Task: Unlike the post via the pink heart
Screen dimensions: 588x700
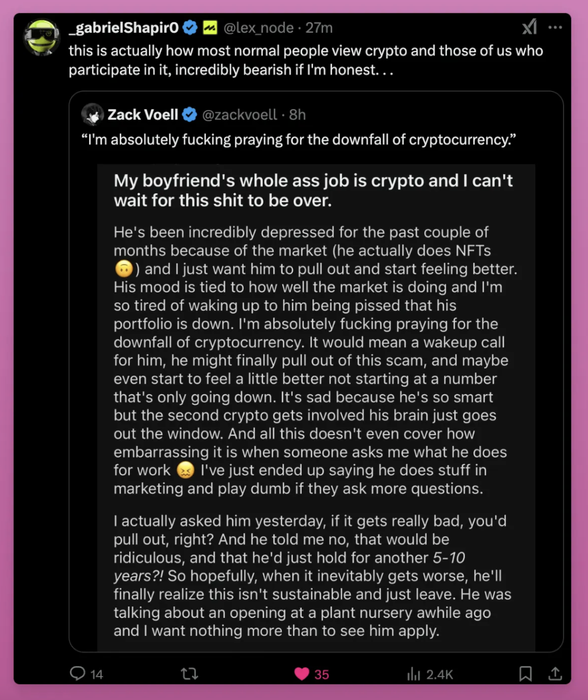Action: tap(302, 674)
